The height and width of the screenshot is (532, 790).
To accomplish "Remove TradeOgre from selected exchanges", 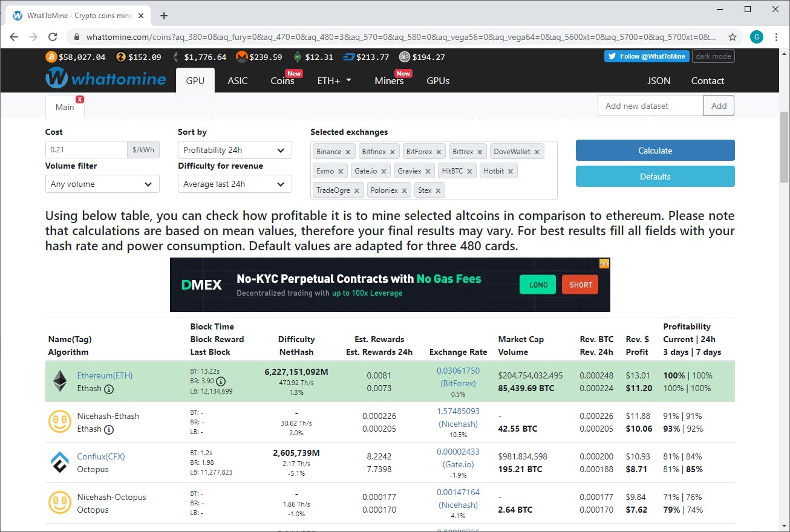I will pyautogui.click(x=357, y=190).
